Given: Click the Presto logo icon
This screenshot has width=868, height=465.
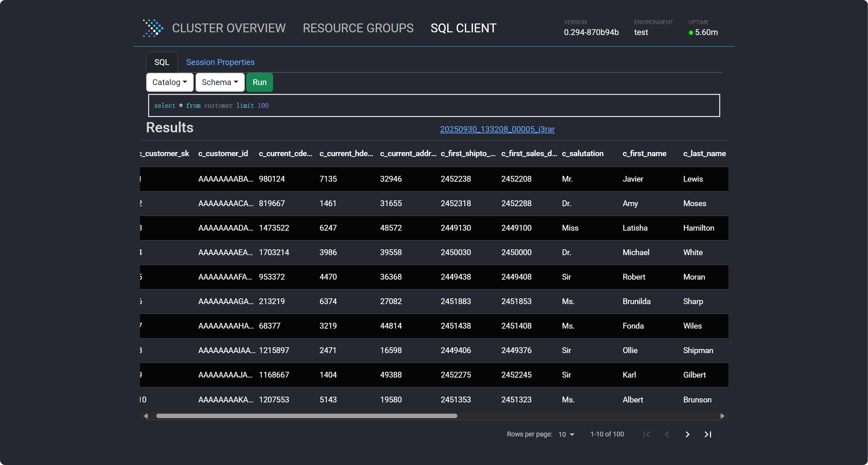Looking at the screenshot, I should [153, 28].
